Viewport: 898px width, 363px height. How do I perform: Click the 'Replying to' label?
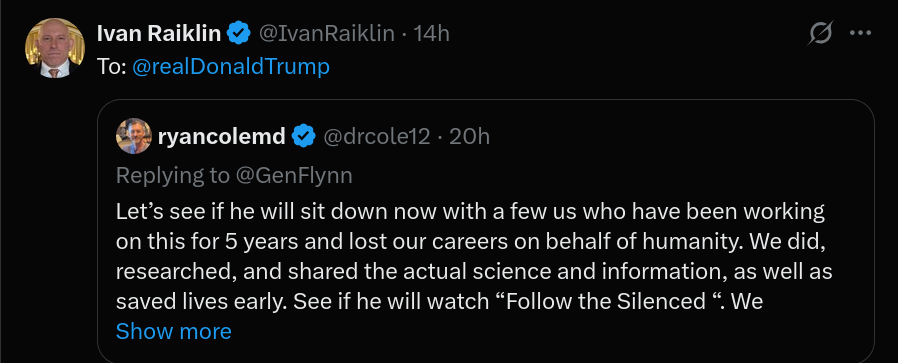click(x=172, y=176)
